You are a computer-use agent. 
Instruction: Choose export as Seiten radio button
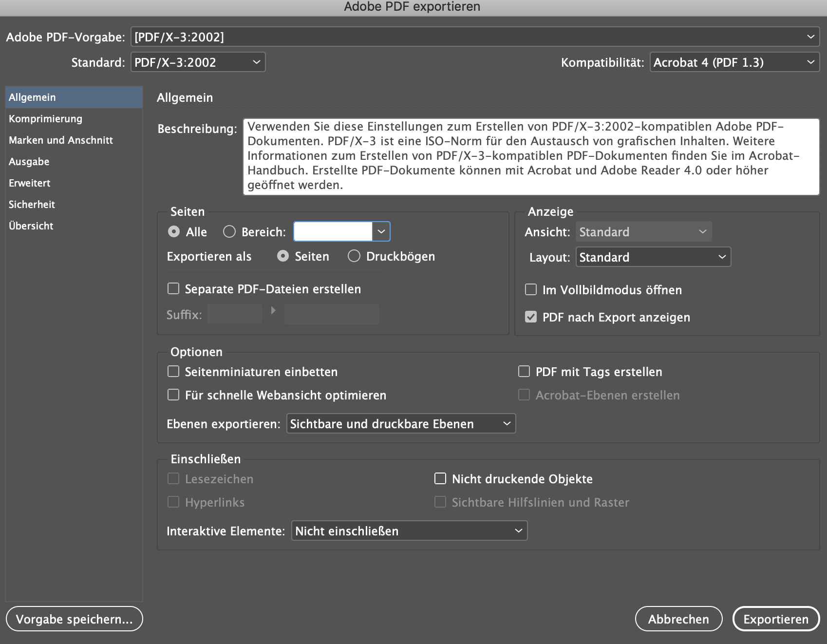[283, 256]
